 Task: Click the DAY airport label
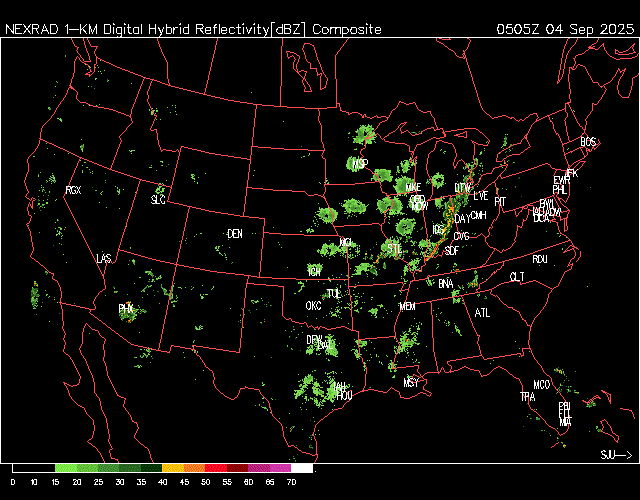click(462, 219)
